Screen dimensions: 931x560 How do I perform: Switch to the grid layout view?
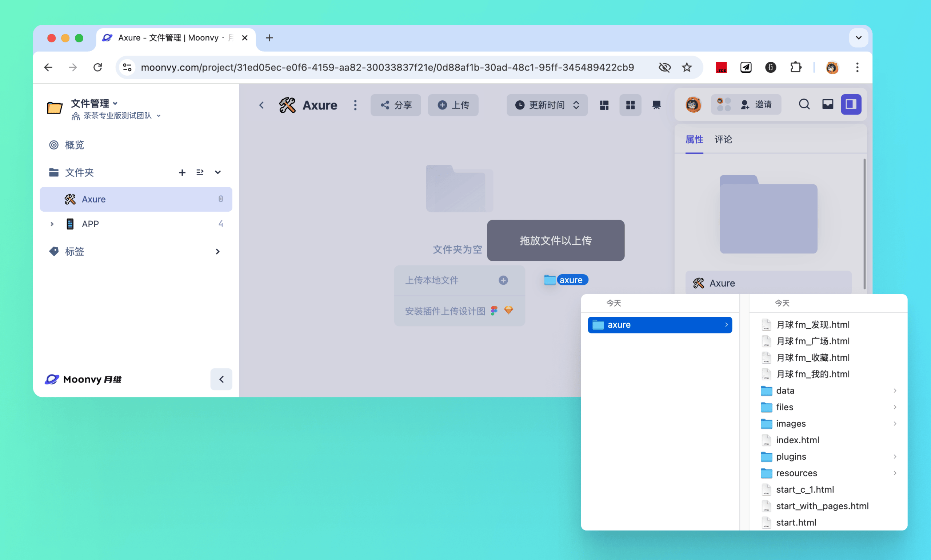[630, 105]
